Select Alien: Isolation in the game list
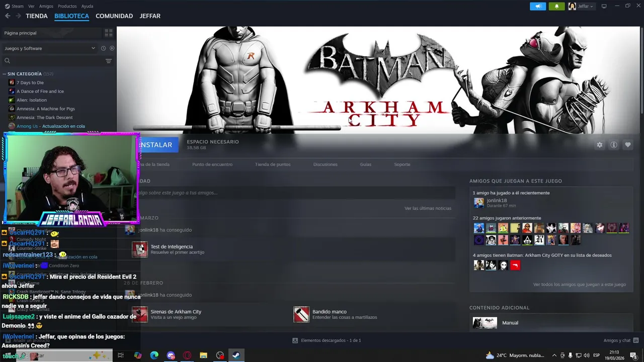 (x=32, y=100)
